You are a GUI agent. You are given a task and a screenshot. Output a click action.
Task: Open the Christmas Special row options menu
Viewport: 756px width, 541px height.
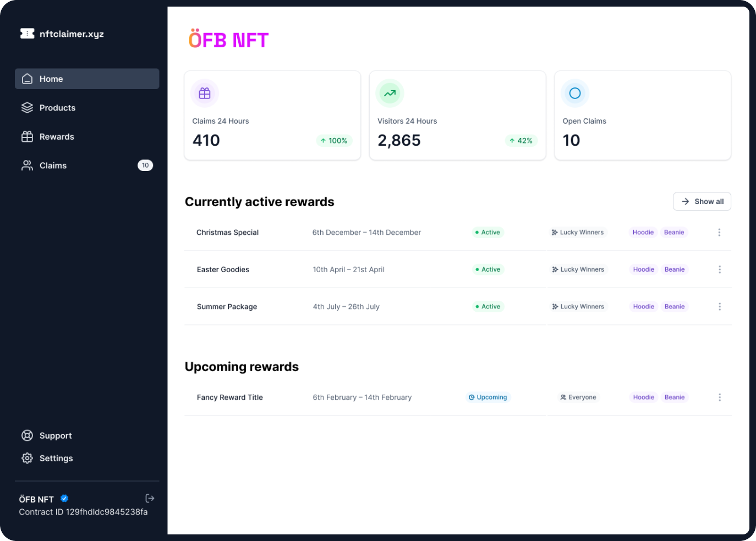719,233
